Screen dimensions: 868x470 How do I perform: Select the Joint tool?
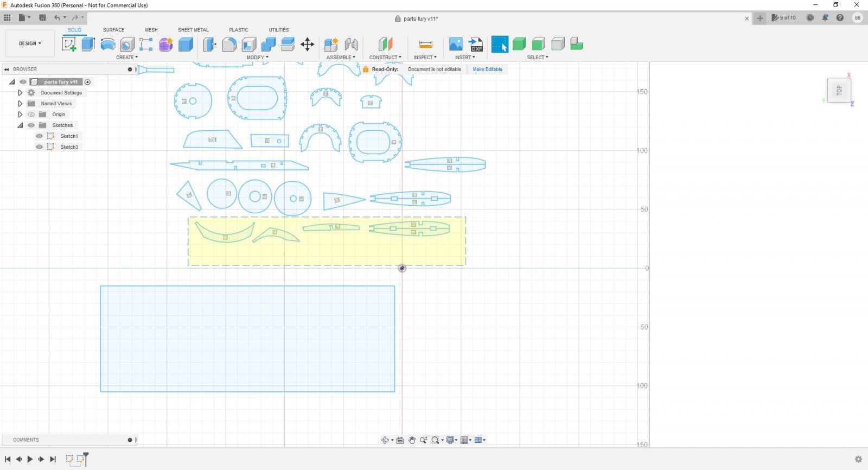point(351,45)
